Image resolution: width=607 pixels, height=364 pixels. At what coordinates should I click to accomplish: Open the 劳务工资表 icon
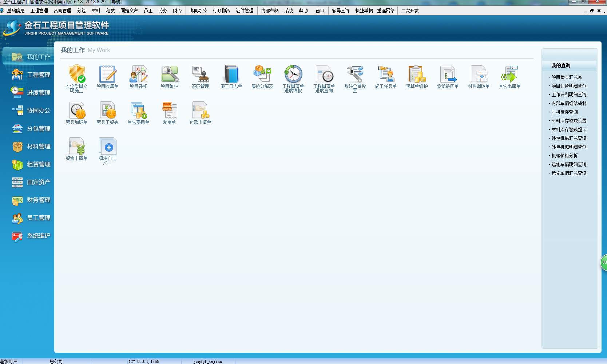107,110
